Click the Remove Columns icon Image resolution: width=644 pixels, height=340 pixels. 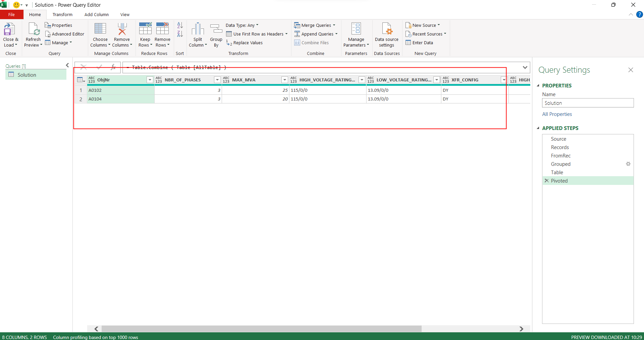tap(122, 29)
